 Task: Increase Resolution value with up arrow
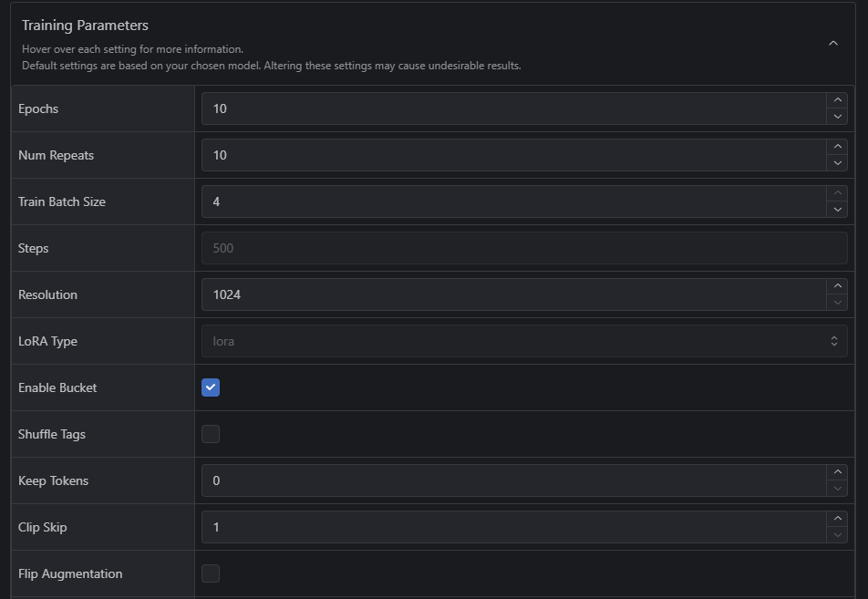pyautogui.click(x=836, y=286)
